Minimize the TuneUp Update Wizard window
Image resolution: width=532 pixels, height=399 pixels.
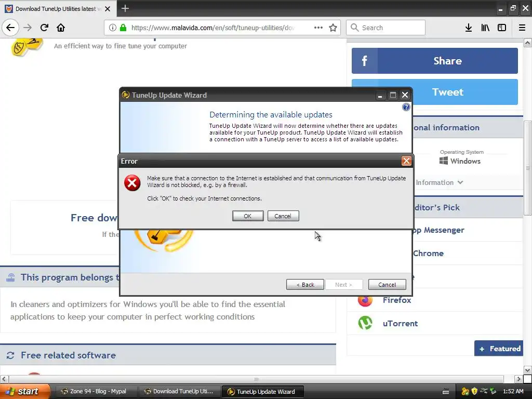[380, 96]
